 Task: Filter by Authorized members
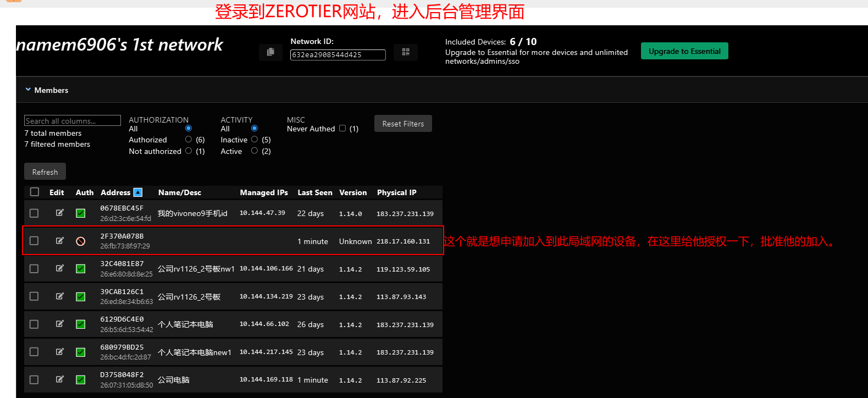189,139
